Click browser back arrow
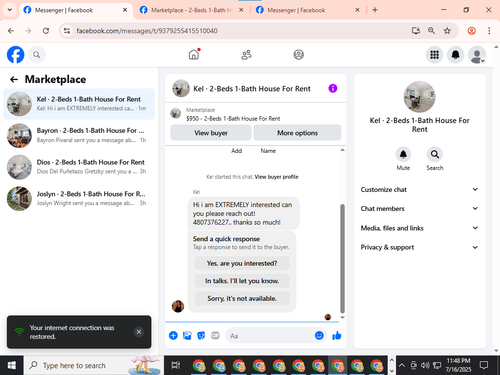 (x=11, y=31)
